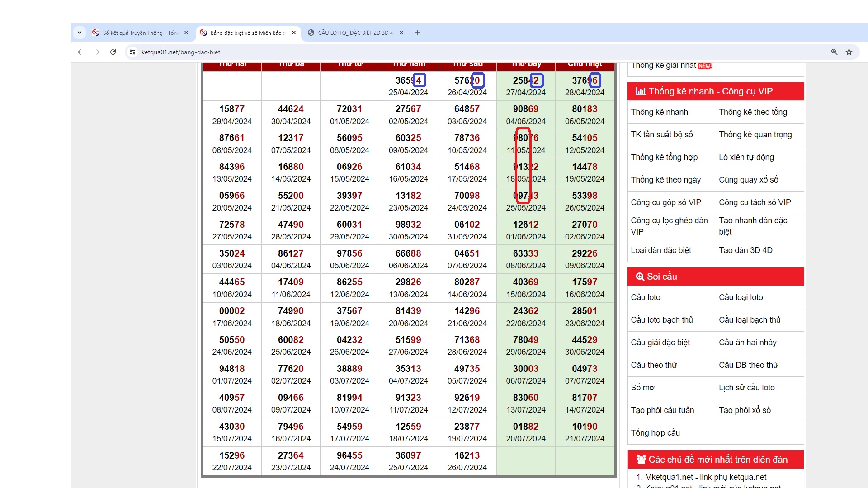The width and height of the screenshot is (868, 488).
Task: Switch to Sổ kết quả Truyền Thống tab
Action: tap(140, 33)
